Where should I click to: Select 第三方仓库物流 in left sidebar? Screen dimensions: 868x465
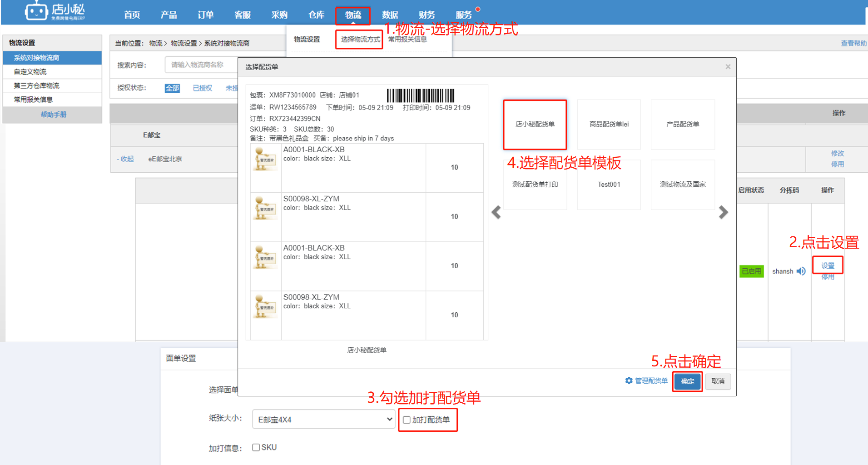pyautogui.click(x=52, y=85)
